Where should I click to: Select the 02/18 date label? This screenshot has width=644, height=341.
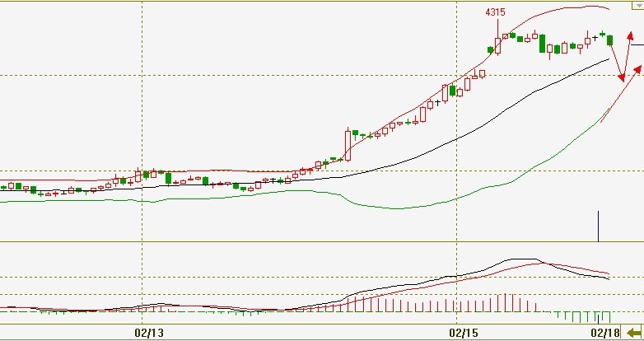tap(605, 333)
